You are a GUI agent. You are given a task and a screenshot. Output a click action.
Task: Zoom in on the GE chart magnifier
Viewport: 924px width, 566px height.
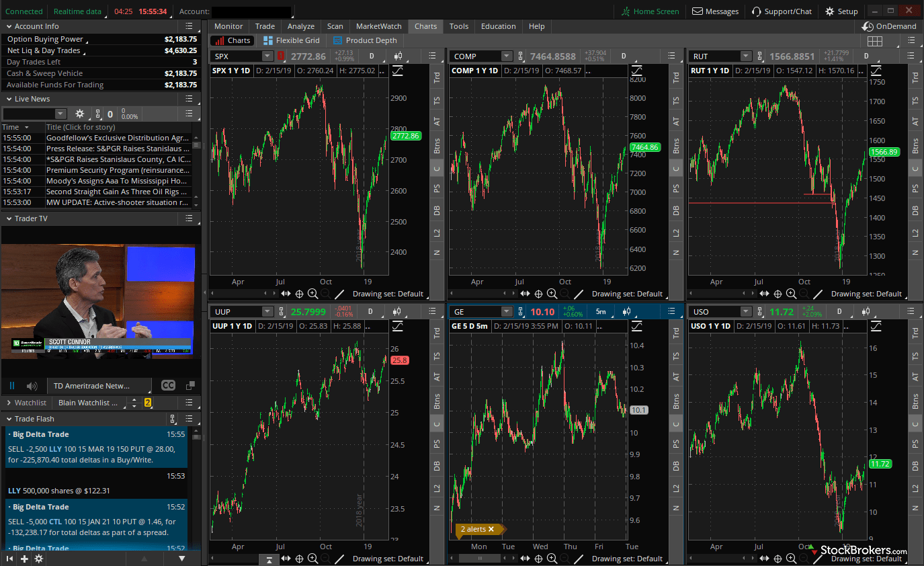[x=552, y=559]
